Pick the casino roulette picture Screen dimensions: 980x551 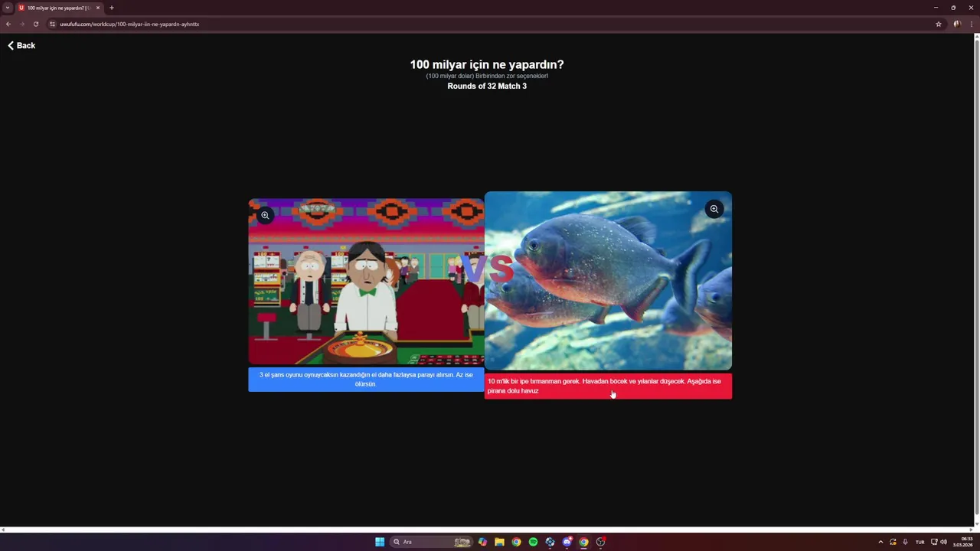tap(366, 282)
